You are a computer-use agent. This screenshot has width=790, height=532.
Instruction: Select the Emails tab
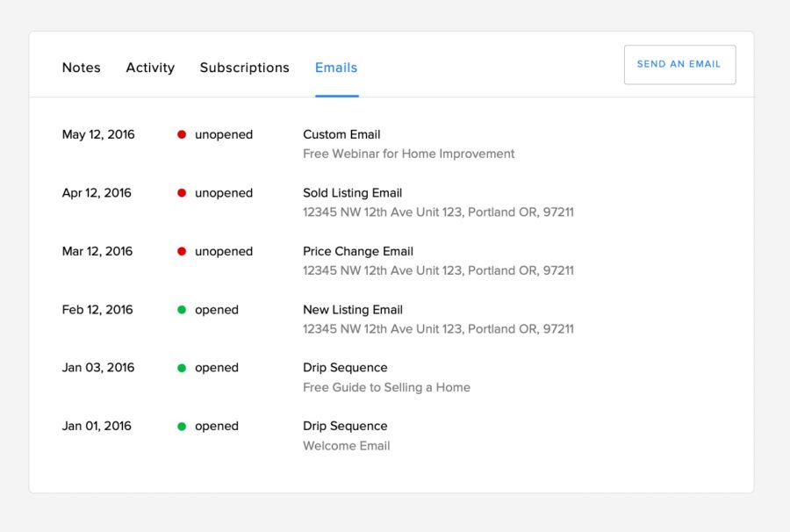(x=336, y=68)
